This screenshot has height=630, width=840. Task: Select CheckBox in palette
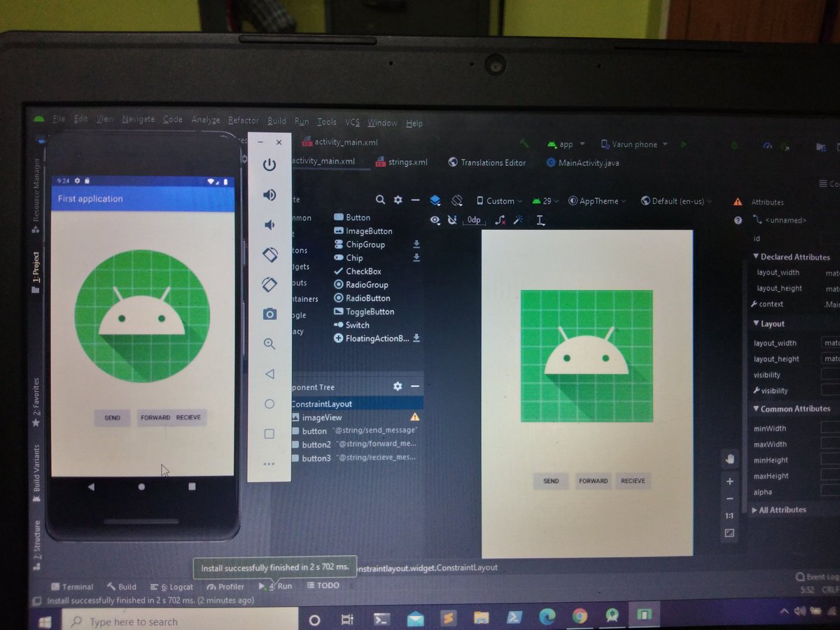pyautogui.click(x=358, y=272)
